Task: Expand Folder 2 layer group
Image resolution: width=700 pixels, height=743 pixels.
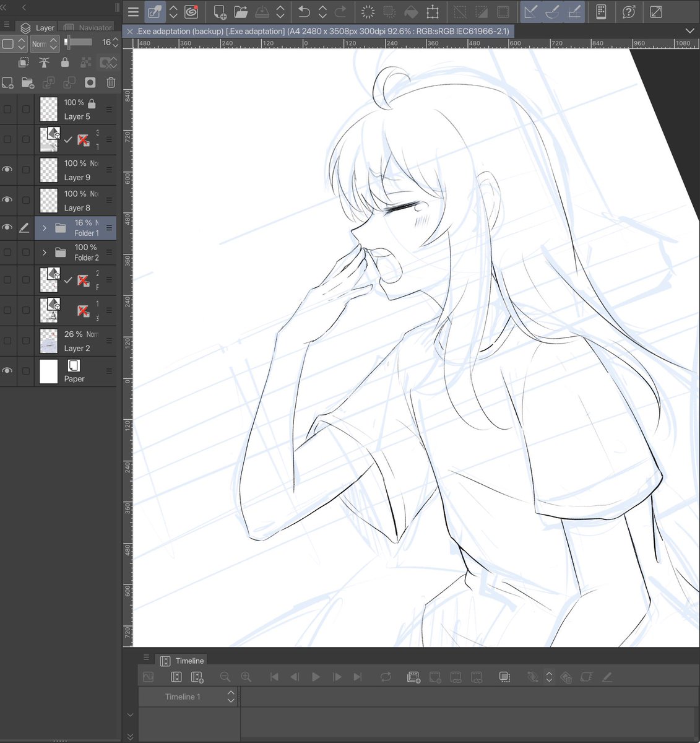Action: [45, 252]
